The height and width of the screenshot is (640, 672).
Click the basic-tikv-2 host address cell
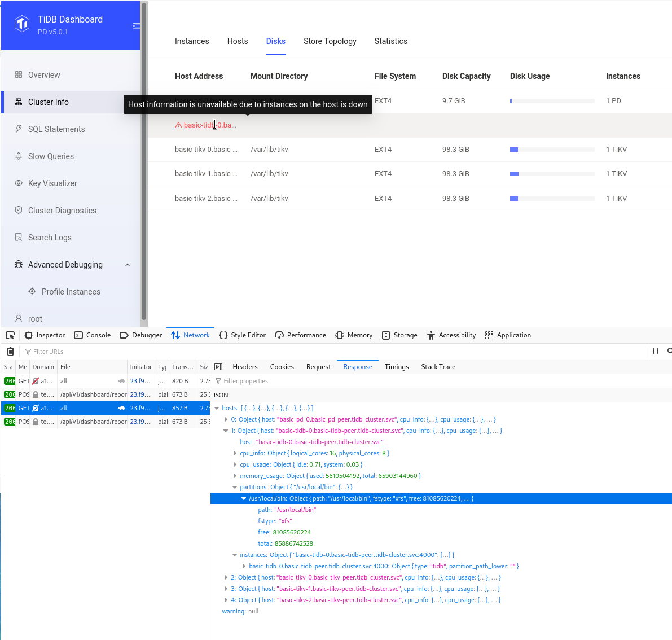(x=206, y=199)
